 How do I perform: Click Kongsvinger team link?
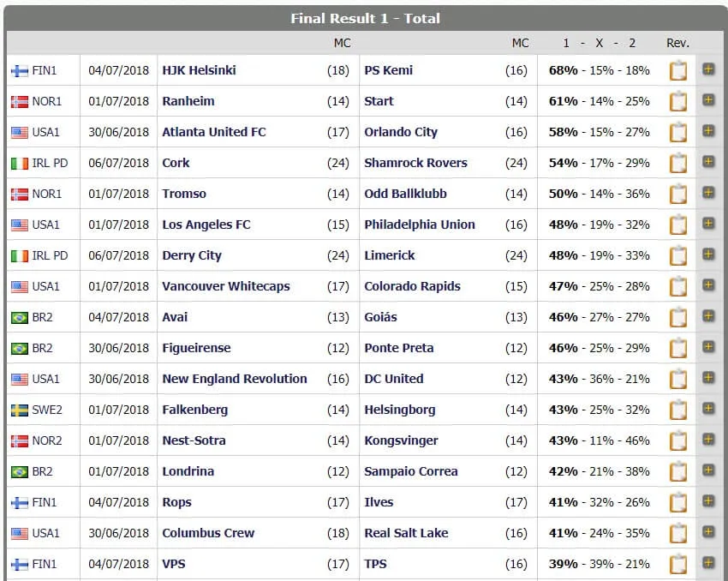401,440
